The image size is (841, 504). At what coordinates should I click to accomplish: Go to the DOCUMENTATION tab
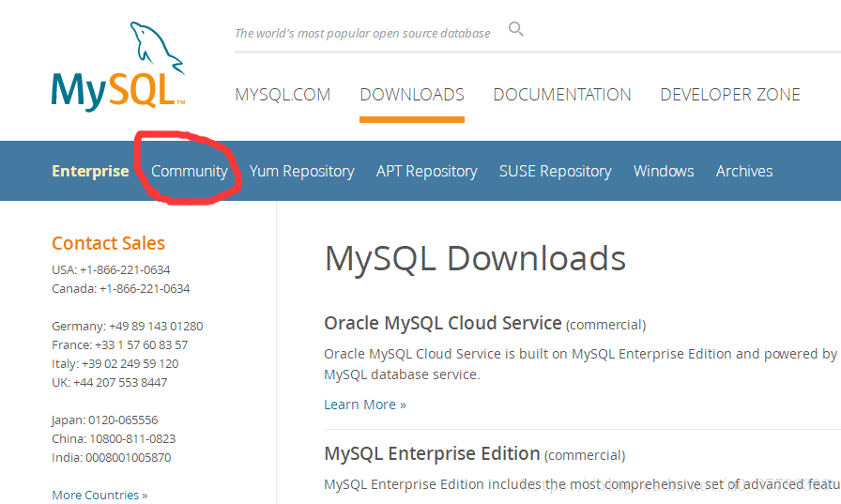point(562,95)
